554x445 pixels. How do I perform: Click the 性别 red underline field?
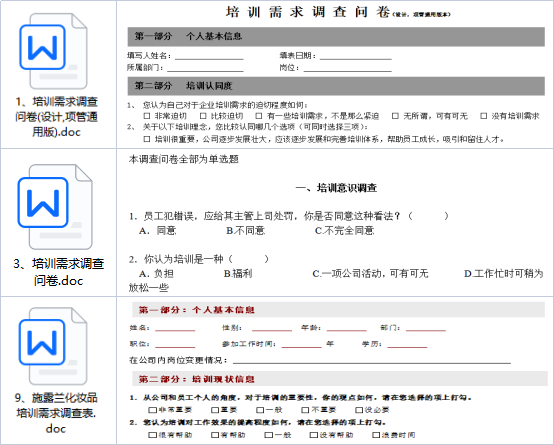click(272, 328)
